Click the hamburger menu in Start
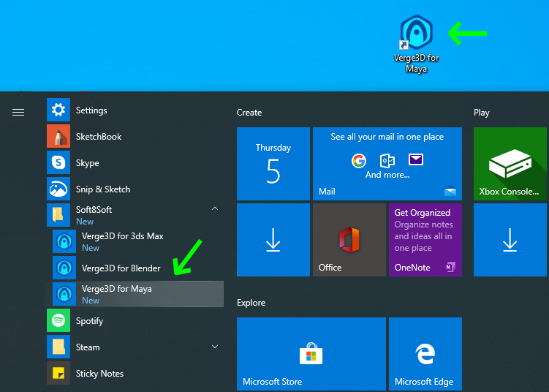Image resolution: width=549 pixels, height=392 pixels. (18, 112)
